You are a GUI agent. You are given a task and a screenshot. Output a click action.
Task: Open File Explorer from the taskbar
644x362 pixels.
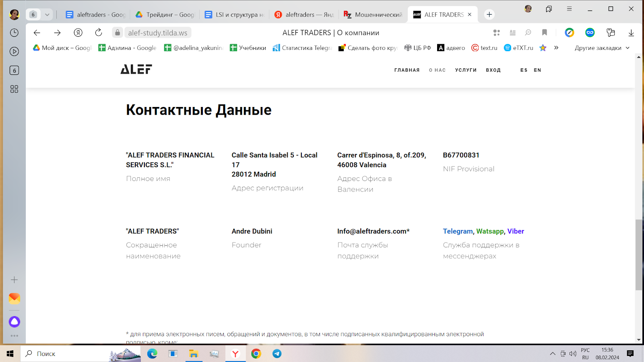pos(194,354)
